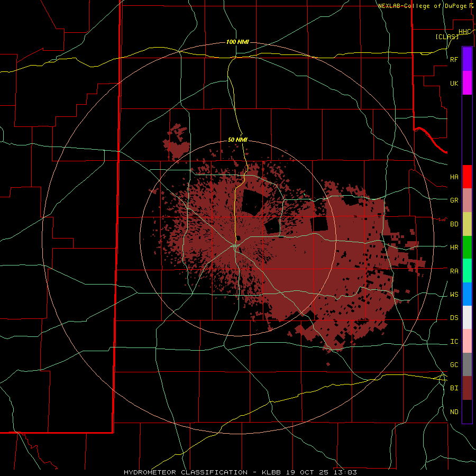
Task: Click the IC legend label
Action: [x=454, y=342]
